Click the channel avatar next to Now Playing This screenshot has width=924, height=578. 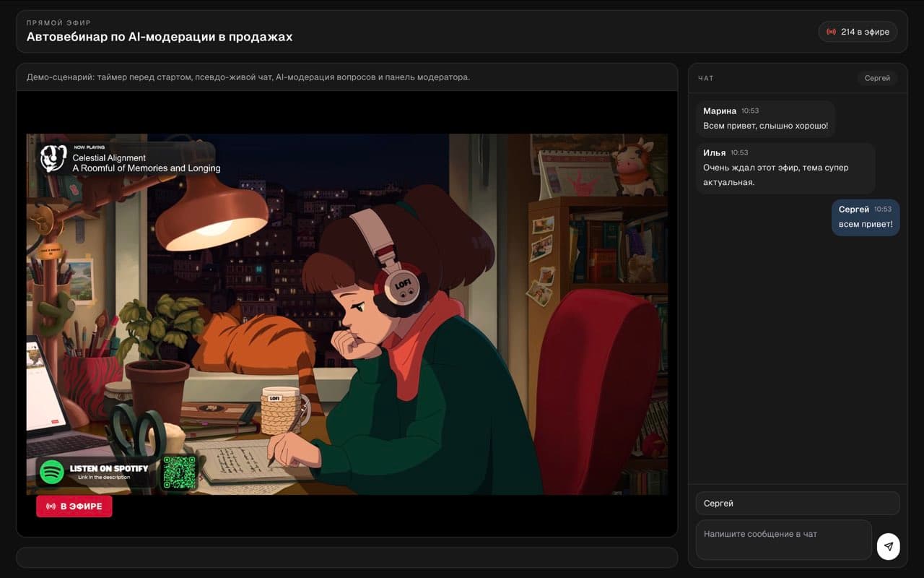(53, 158)
